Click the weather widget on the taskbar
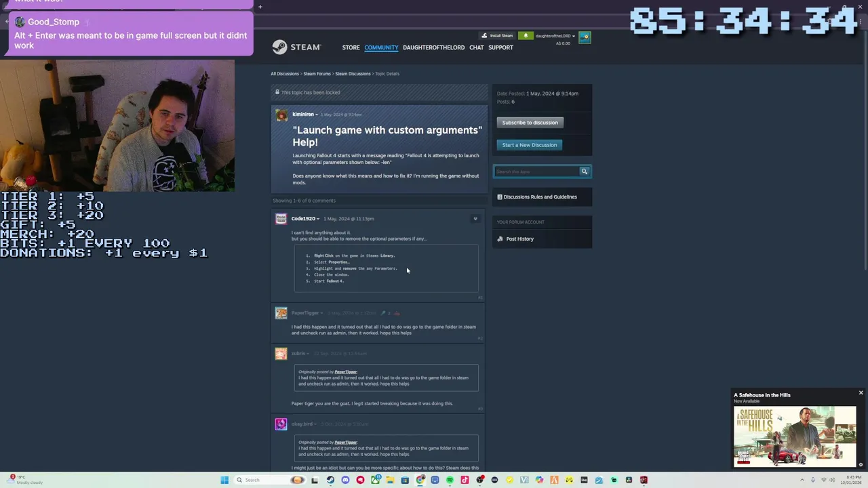This screenshot has height=488, width=868. tap(26, 480)
